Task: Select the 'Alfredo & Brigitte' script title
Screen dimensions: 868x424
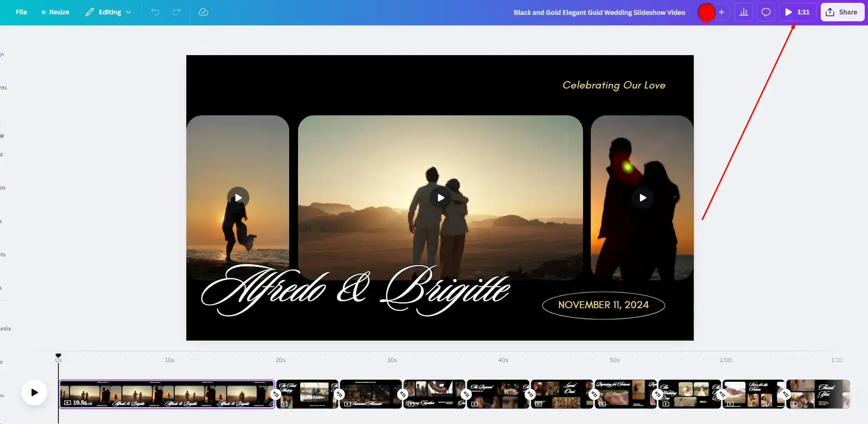Action: point(355,290)
